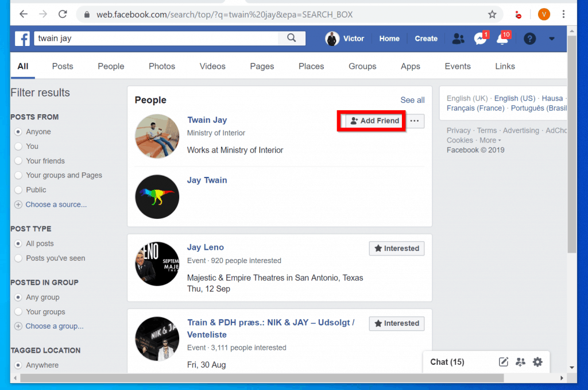Open the friend requests icon
The image size is (588, 390).
pos(458,38)
